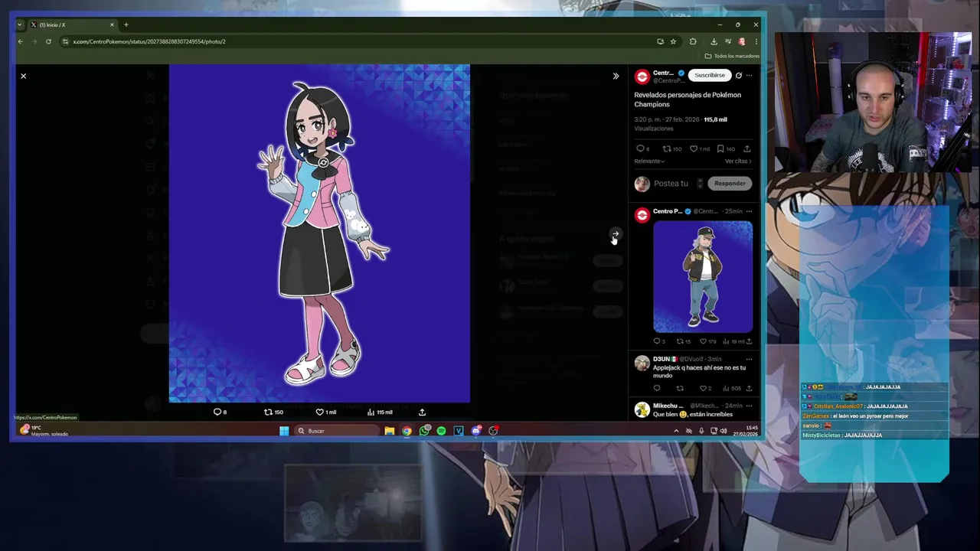Open the three-dot menu of main post

[749, 75]
